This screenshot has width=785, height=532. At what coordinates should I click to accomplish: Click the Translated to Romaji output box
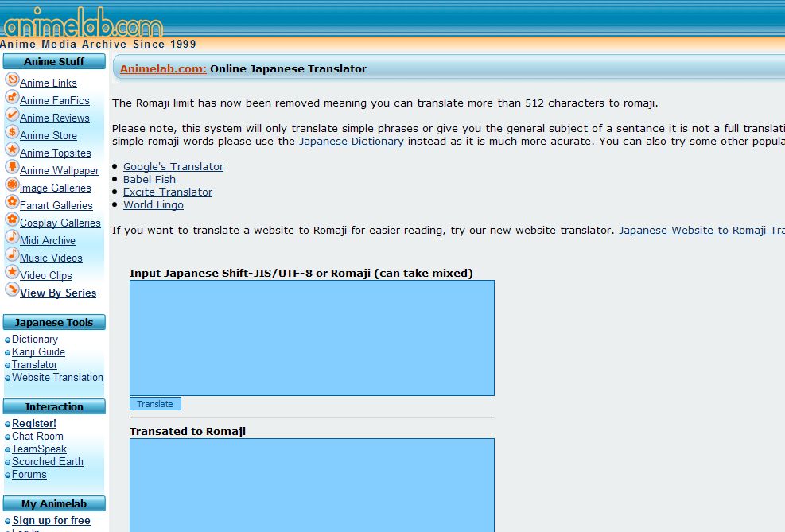coord(312,485)
